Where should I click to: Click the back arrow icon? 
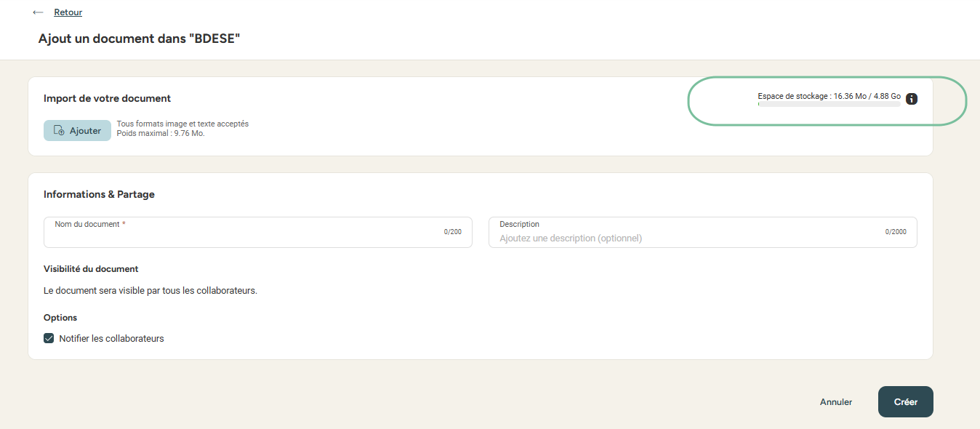coord(38,12)
